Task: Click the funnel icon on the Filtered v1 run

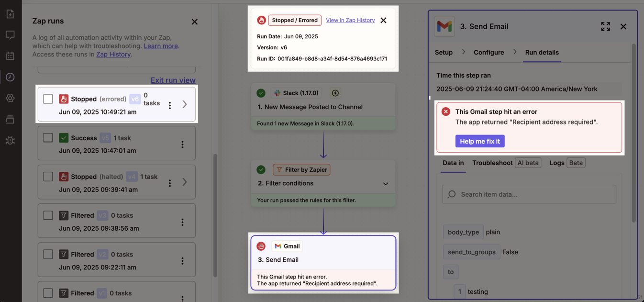Action: coord(64,293)
